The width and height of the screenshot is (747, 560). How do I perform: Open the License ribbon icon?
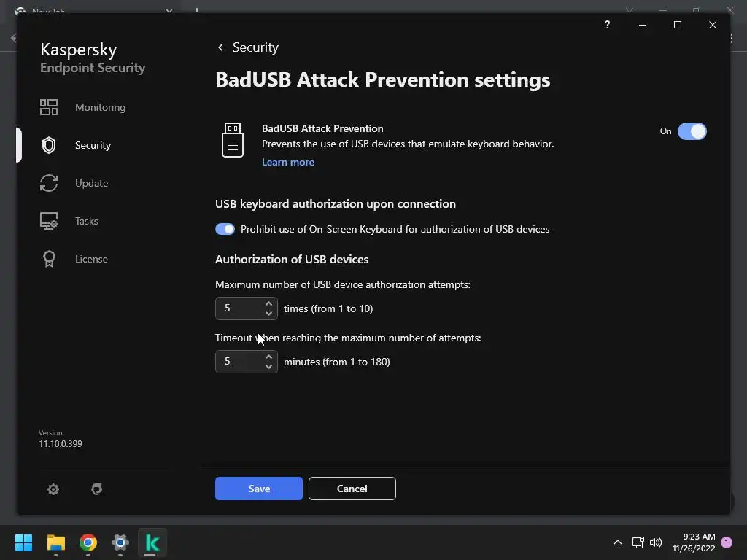point(49,259)
